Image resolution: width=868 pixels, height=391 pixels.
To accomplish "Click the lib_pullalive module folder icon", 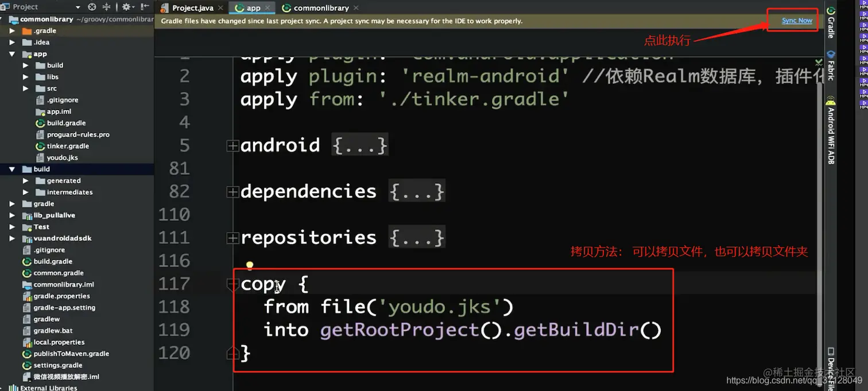I will click(27, 215).
